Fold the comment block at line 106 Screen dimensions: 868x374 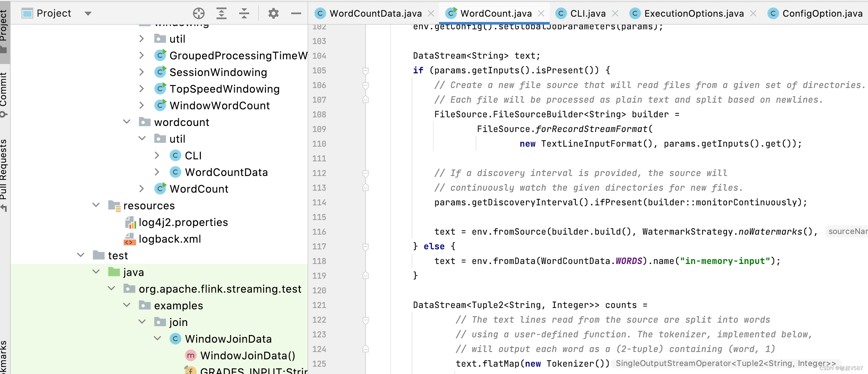click(365, 86)
